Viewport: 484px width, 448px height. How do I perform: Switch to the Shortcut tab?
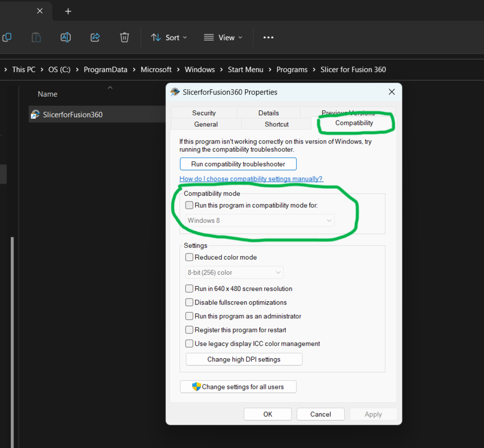click(x=276, y=124)
